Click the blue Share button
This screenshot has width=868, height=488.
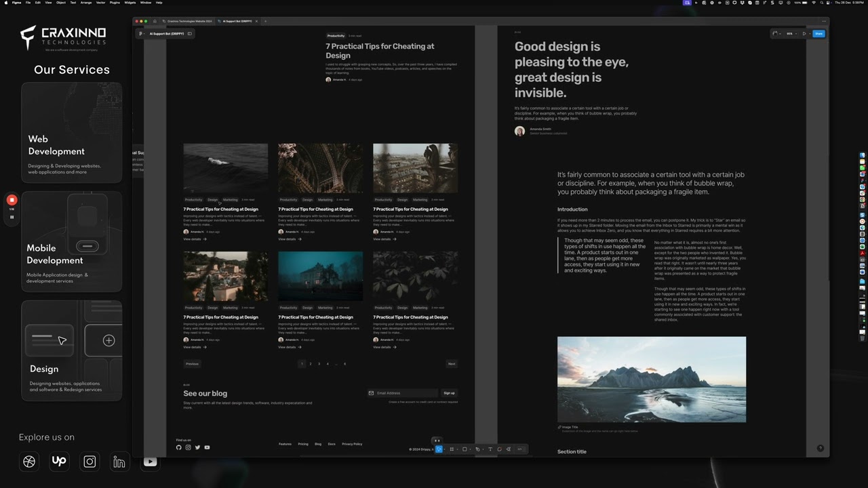[x=819, y=33]
